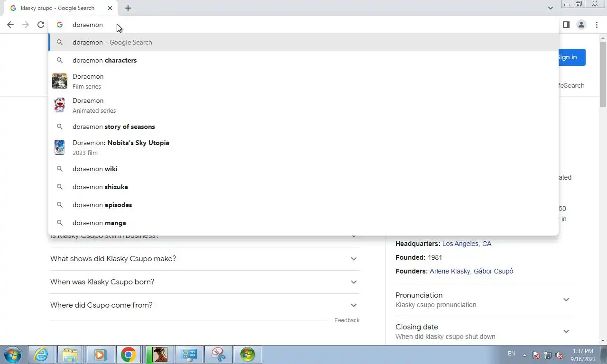Click the Nobita's Sky Utopia poster thumbnail
This screenshot has height=364, width=607.
[x=60, y=147]
